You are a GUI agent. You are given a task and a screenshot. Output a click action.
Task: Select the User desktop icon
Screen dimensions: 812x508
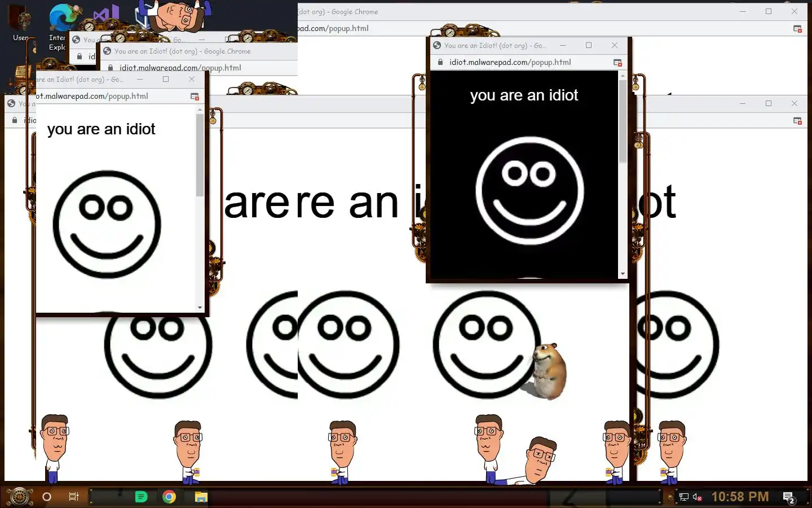(21, 23)
